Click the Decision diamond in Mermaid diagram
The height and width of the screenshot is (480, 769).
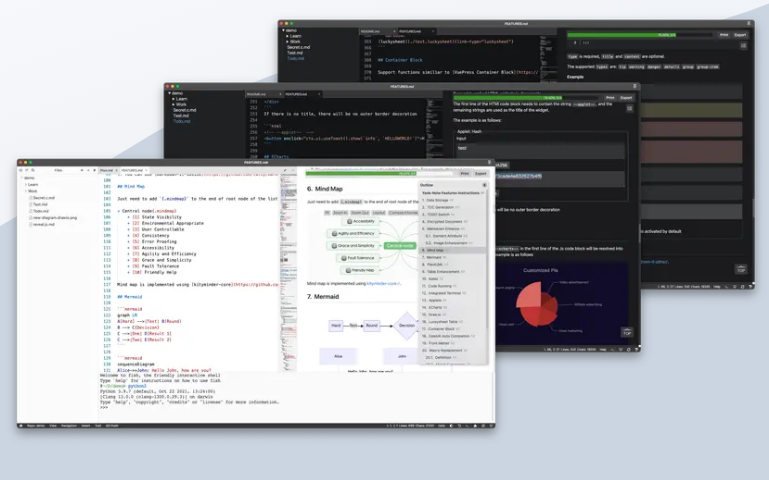[x=407, y=326]
